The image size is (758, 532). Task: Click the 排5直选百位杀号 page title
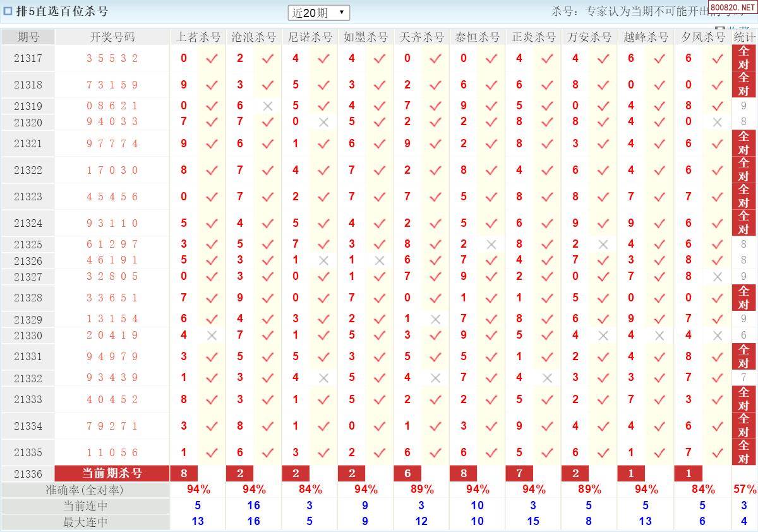point(63,11)
